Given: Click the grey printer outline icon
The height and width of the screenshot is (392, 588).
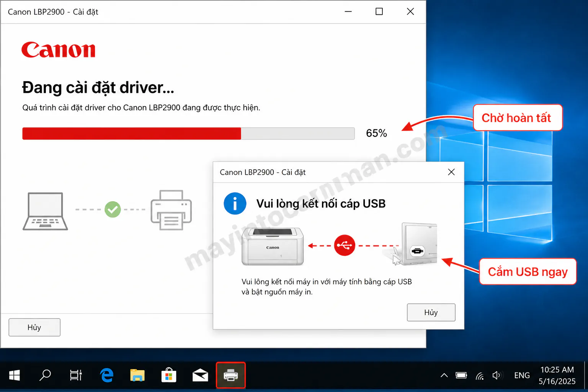Looking at the screenshot, I should [x=171, y=210].
